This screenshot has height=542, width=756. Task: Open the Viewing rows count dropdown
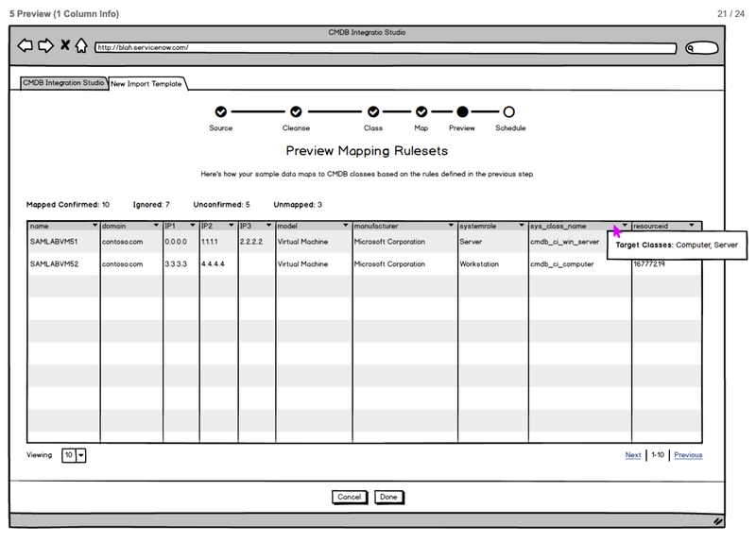point(74,455)
